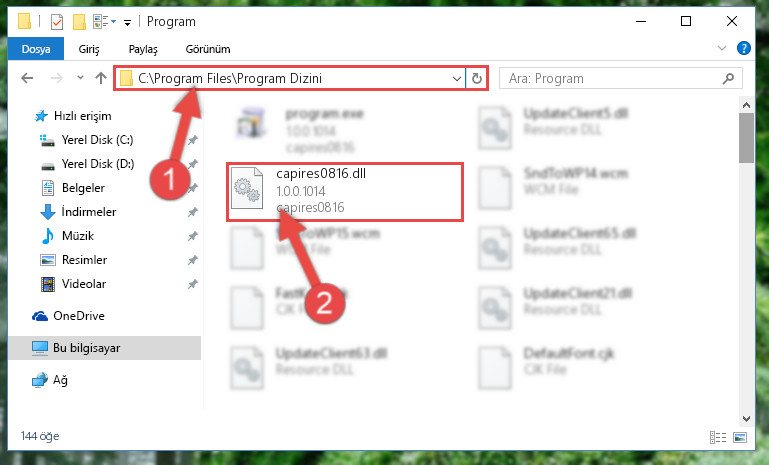The image size is (769, 465).
Task: Switch to large icons view layout
Action: tap(740, 437)
